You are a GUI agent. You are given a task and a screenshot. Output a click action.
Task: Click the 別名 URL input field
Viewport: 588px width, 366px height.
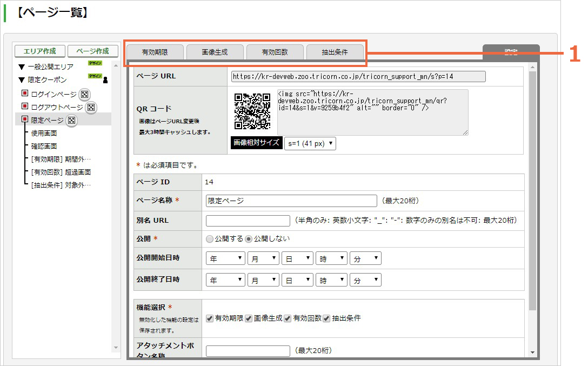click(x=248, y=221)
